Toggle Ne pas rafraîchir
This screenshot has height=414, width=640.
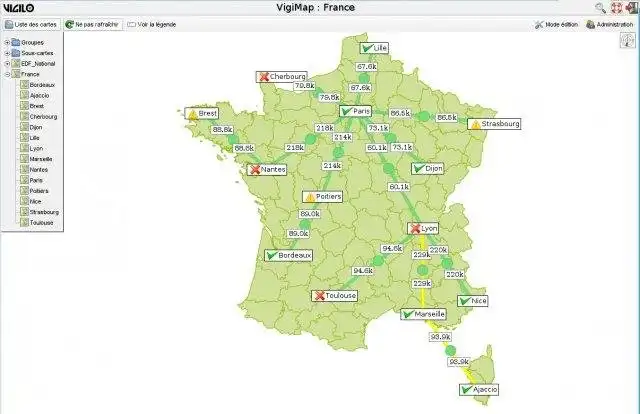tap(92, 24)
